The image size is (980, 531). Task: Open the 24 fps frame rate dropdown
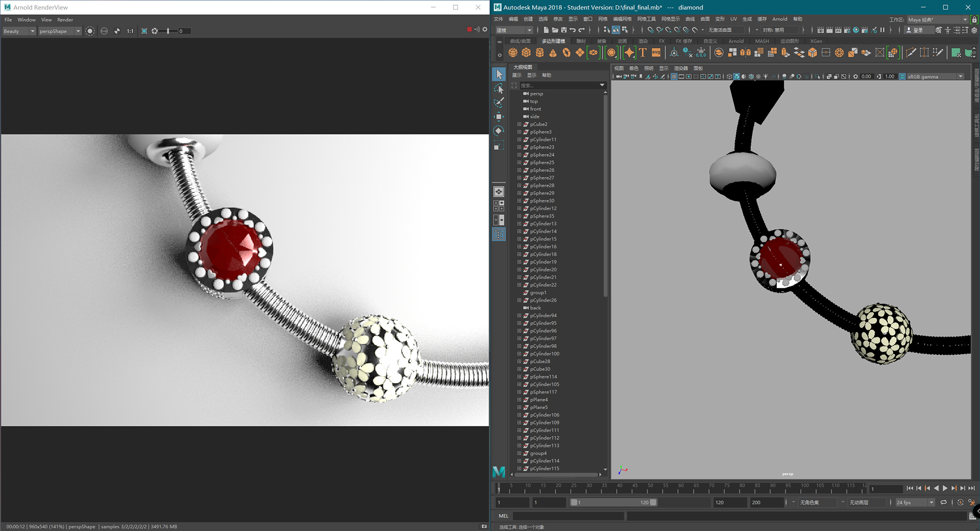(x=915, y=502)
